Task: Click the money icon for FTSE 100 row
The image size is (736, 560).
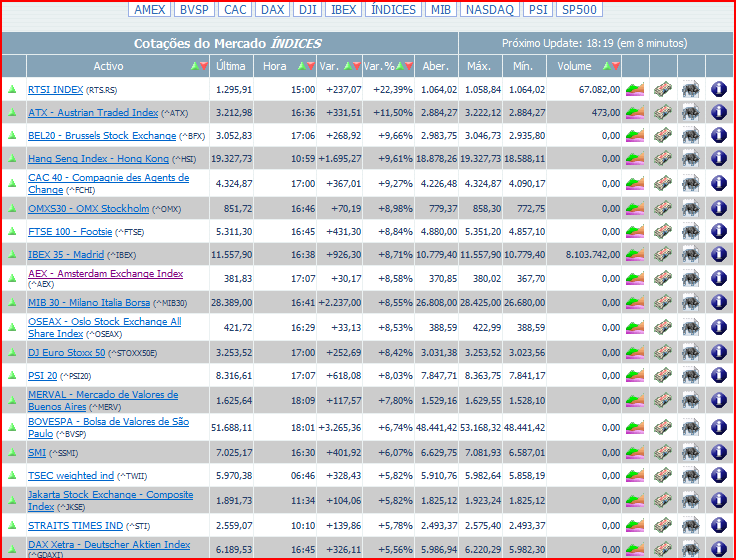Action: tap(663, 232)
